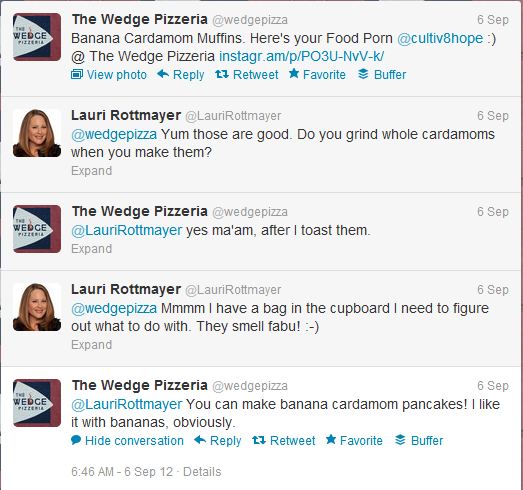This screenshot has height=490, width=523.
Task: Hide conversation on the last tweet
Action: [x=127, y=441]
